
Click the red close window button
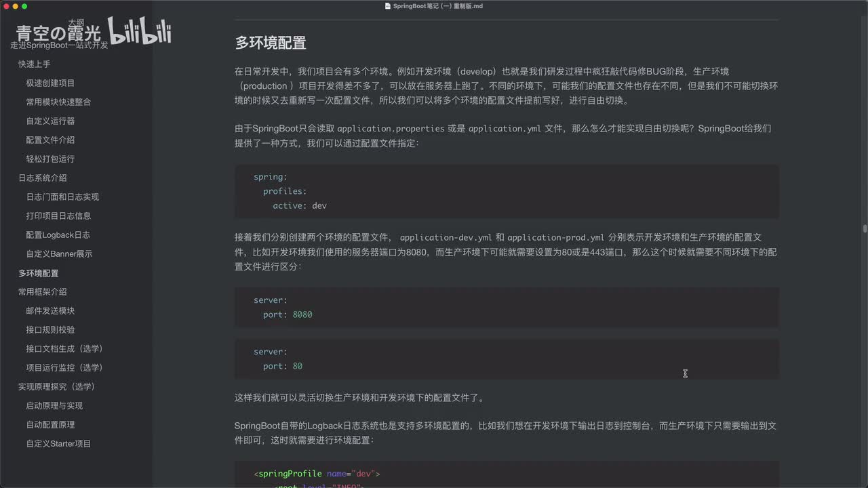pyautogui.click(x=5, y=6)
